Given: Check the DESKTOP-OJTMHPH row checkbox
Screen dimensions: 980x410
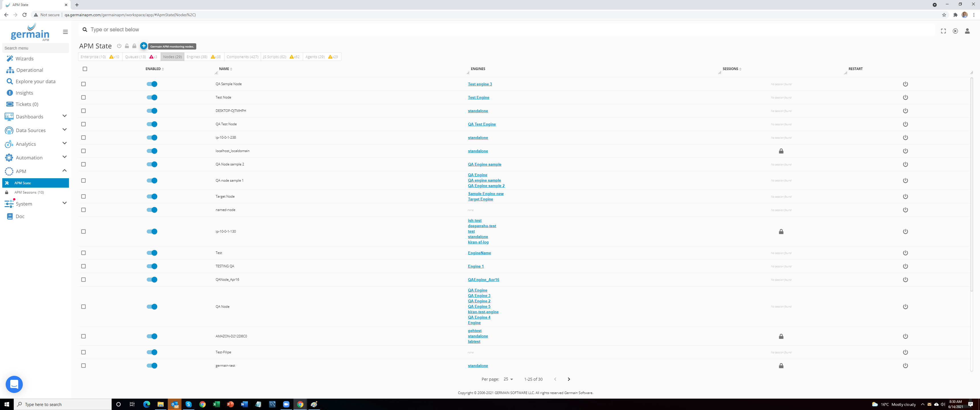Looking at the screenshot, I should tap(84, 111).
